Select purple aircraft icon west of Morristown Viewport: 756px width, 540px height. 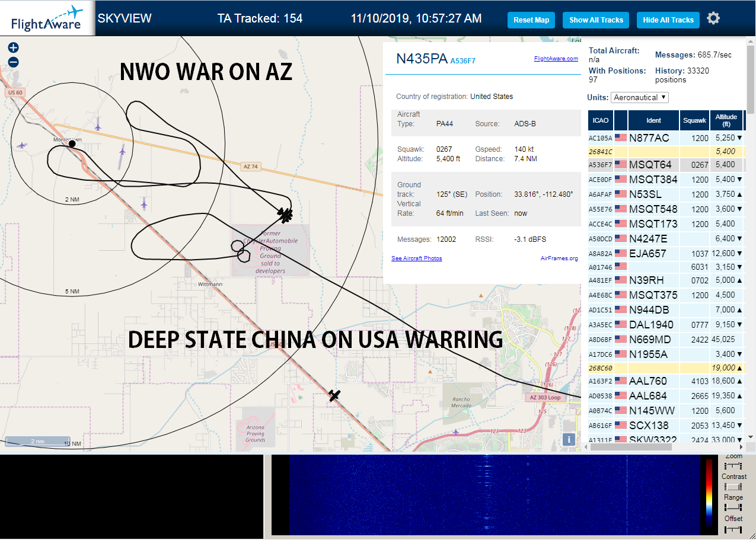click(23, 145)
